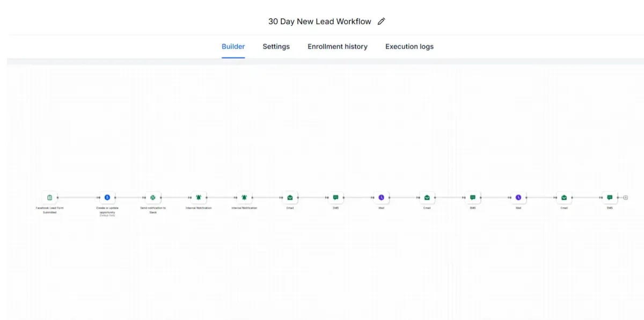The image size is (644, 320).
Task: Click the "Create or update opportunity" label
Action: click(x=107, y=210)
